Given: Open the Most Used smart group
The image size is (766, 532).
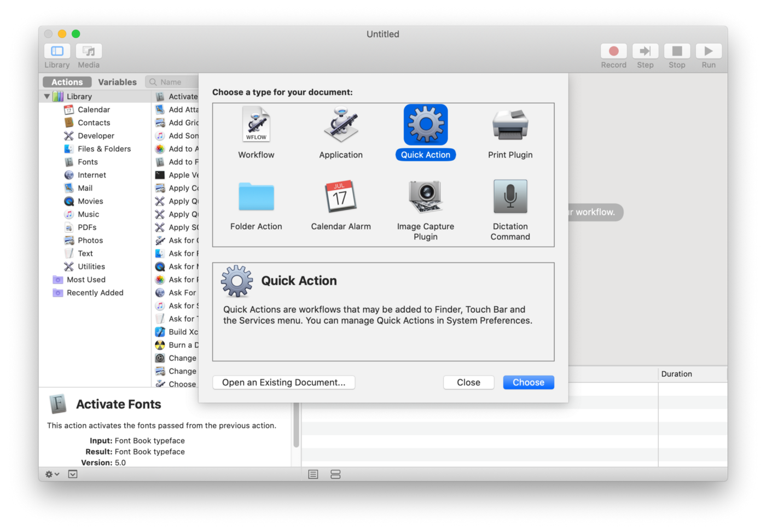Looking at the screenshot, I should 86,279.
